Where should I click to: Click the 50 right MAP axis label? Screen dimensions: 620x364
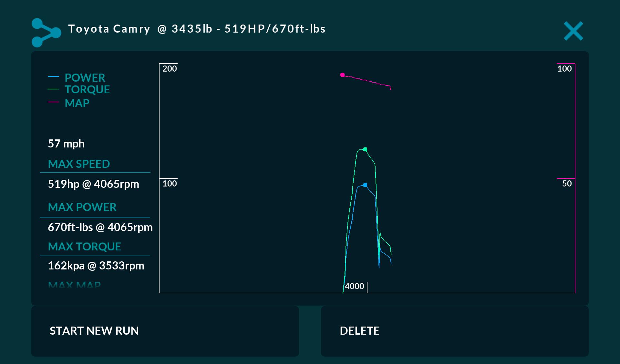pyautogui.click(x=567, y=184)
